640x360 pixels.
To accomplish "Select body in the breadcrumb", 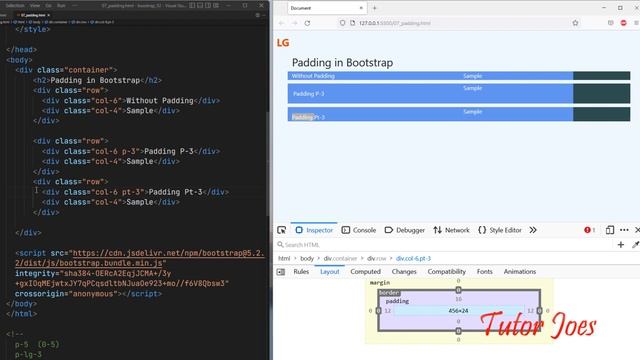I will (307, 258).
